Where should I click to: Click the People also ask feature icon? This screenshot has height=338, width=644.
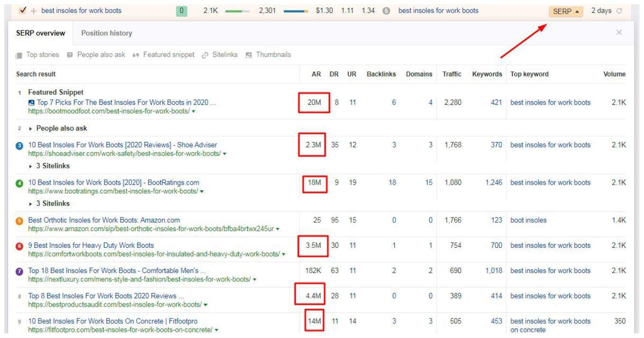70,55
